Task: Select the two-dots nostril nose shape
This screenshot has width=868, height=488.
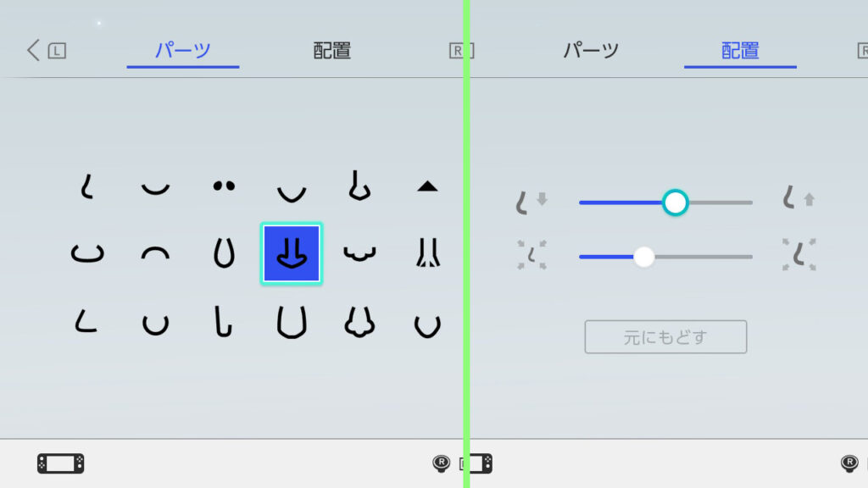Action: pyautogui.click(x=224, y=186)
